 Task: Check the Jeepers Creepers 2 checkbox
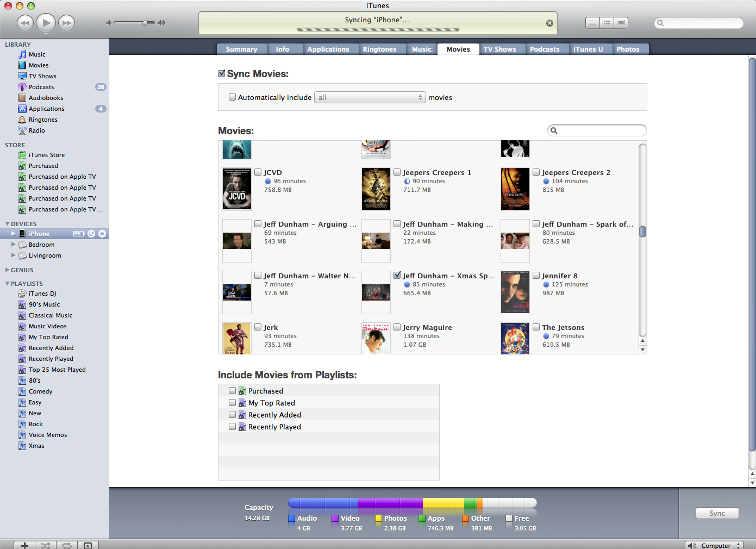(536, 172)
